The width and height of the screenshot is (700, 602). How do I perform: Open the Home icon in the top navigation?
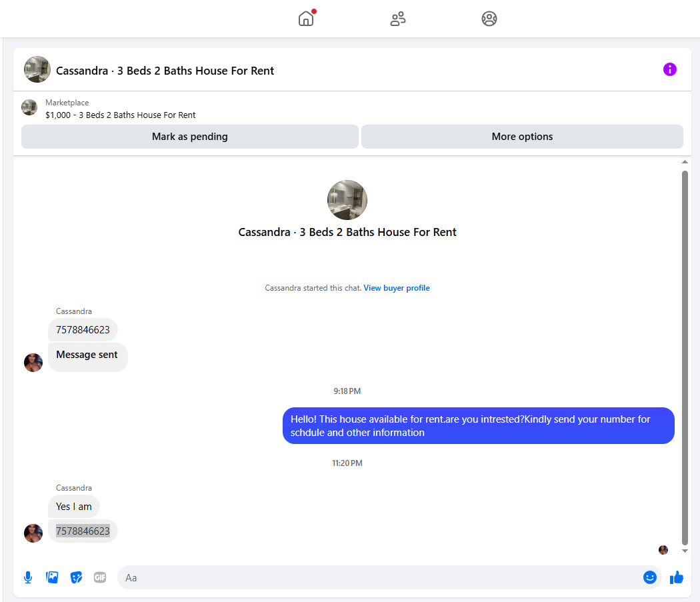click(x=306, y=19)
